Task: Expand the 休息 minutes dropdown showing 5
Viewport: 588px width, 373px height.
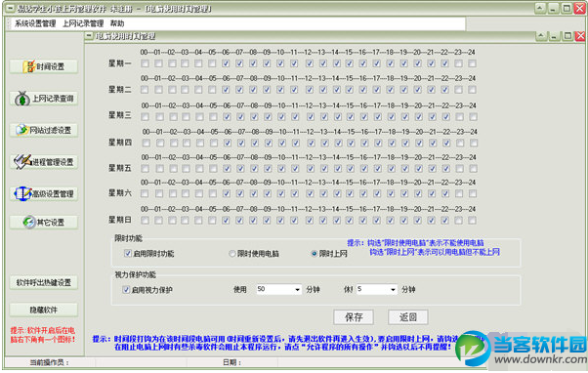Action: tap(393, 289)
